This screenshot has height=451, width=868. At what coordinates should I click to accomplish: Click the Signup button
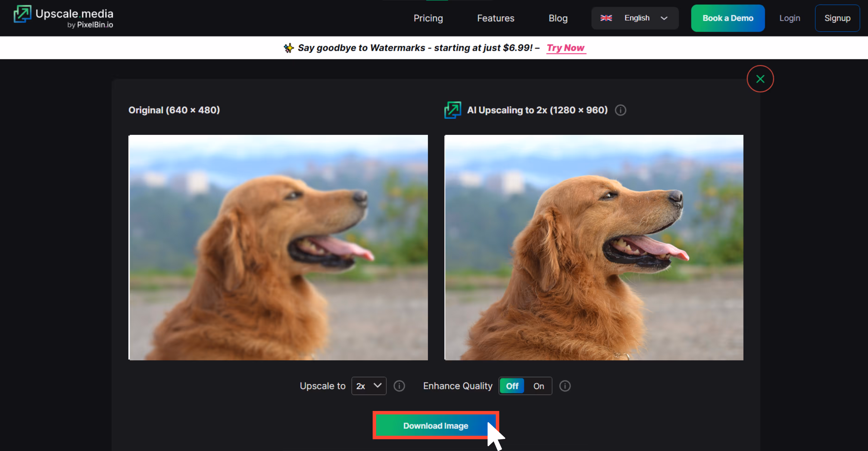point(837,18)
